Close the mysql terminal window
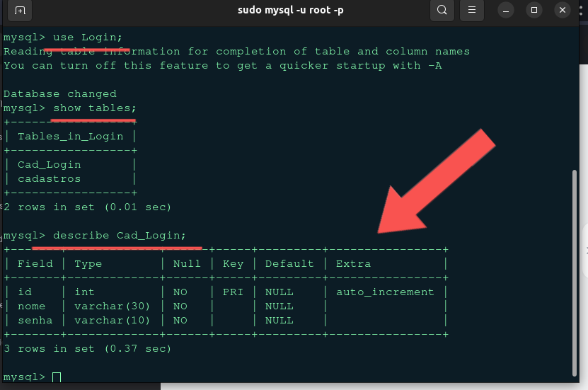588x390 pixels. [563, 10]
